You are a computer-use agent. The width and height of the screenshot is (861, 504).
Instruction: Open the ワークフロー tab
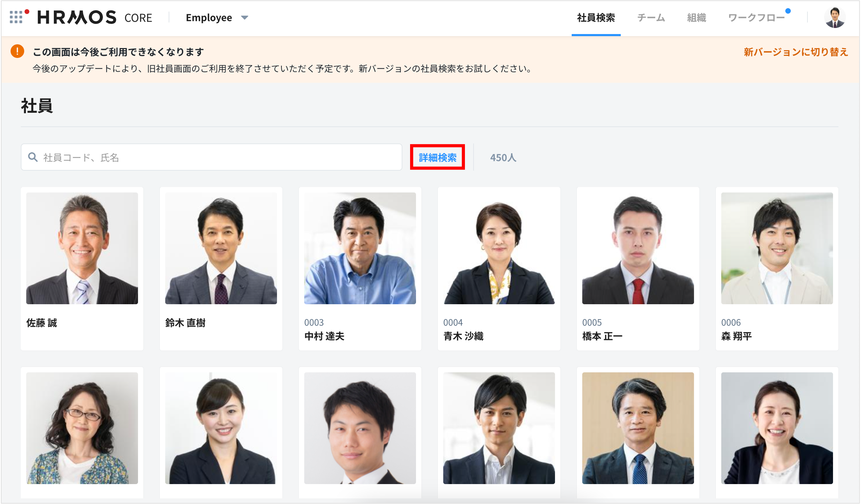tap(756, 18)
